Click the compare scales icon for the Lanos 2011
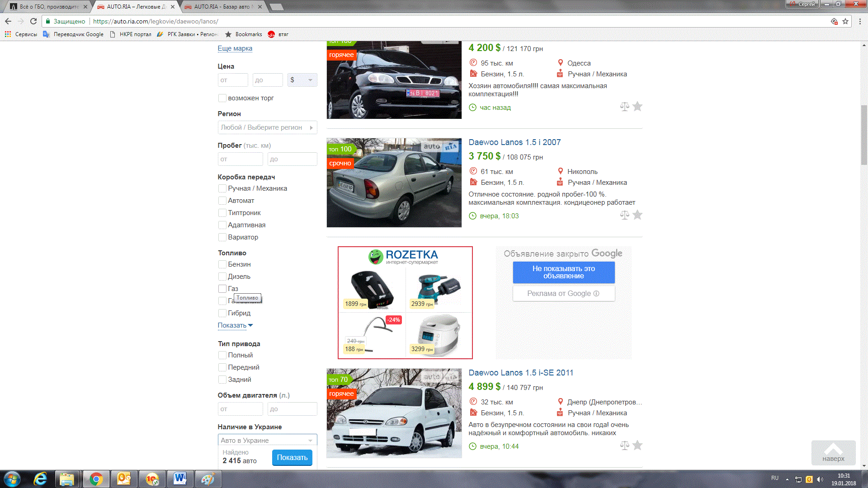This screenshot has height=488, width=868. (x=624, y=446)
